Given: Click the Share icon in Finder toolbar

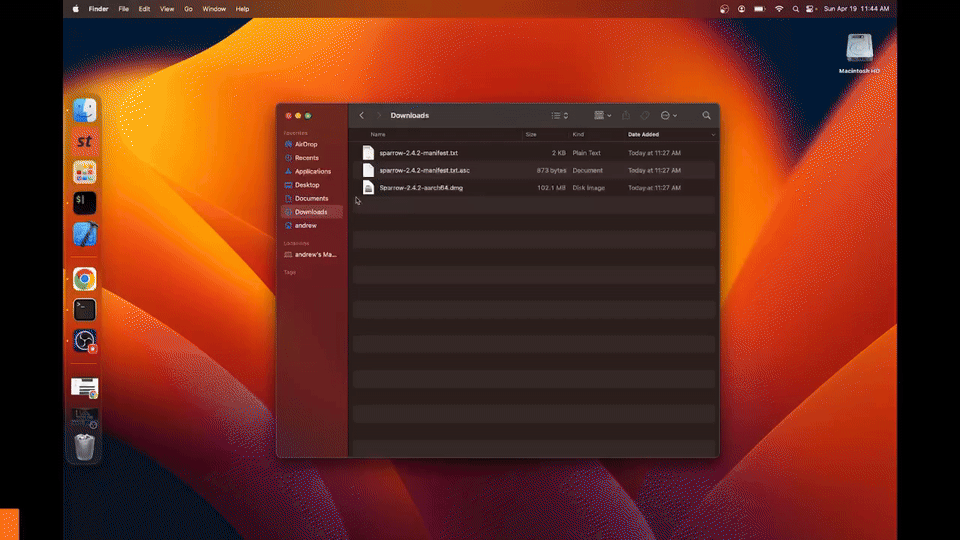Looking at the screenshot, I should (626, 116).
